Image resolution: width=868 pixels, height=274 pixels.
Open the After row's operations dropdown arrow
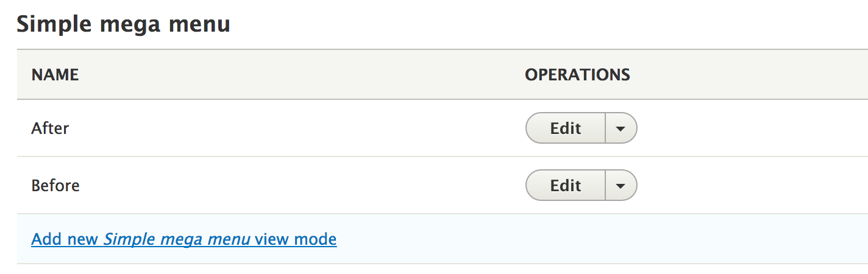(x=621, y=128)
